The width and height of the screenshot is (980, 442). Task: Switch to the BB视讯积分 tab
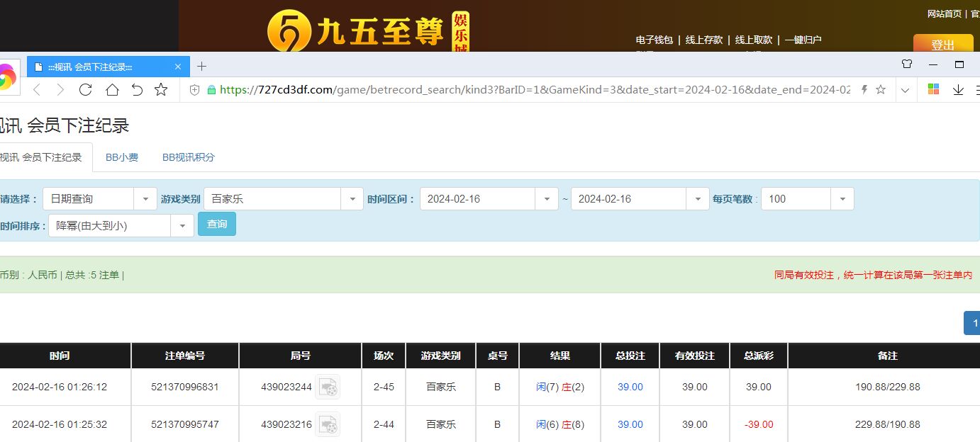point(188,157)
